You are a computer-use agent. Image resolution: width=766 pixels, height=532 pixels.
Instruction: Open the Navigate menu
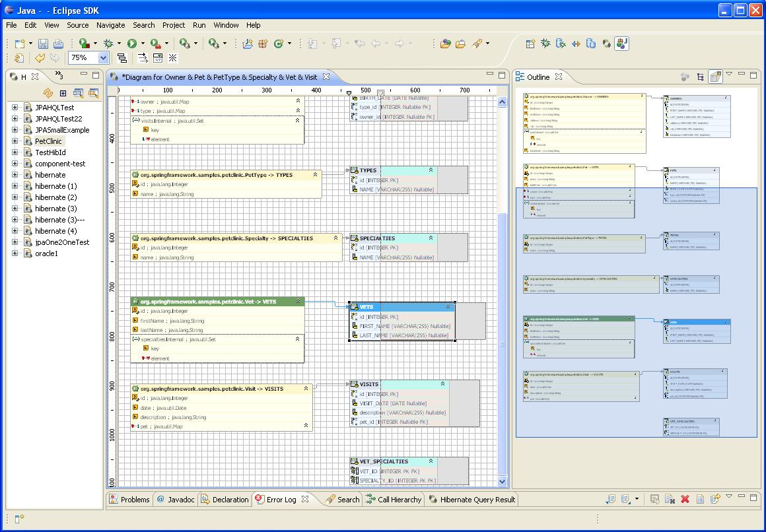(x=110, y=25)
